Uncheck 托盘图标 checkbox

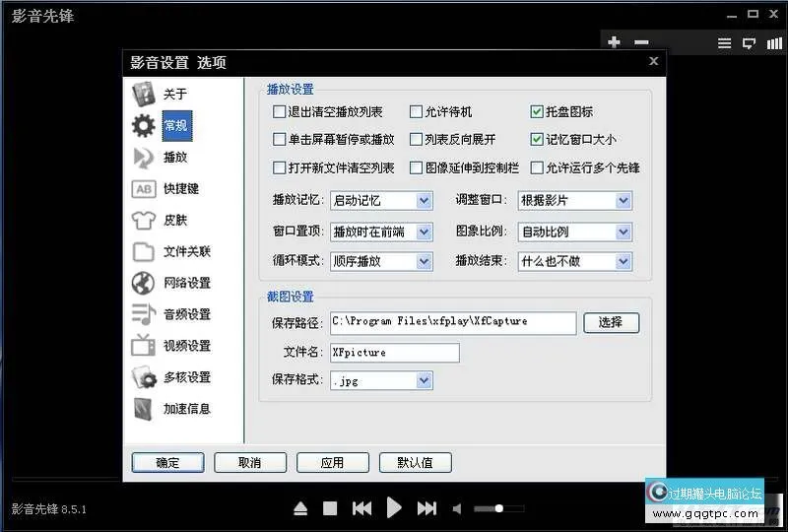point(537,111)
